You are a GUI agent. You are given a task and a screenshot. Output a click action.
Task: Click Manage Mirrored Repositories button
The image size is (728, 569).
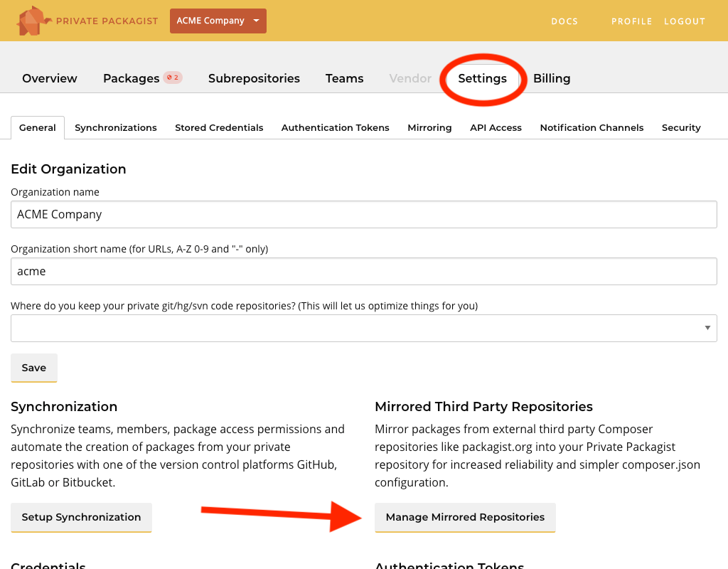coord(465,517)
